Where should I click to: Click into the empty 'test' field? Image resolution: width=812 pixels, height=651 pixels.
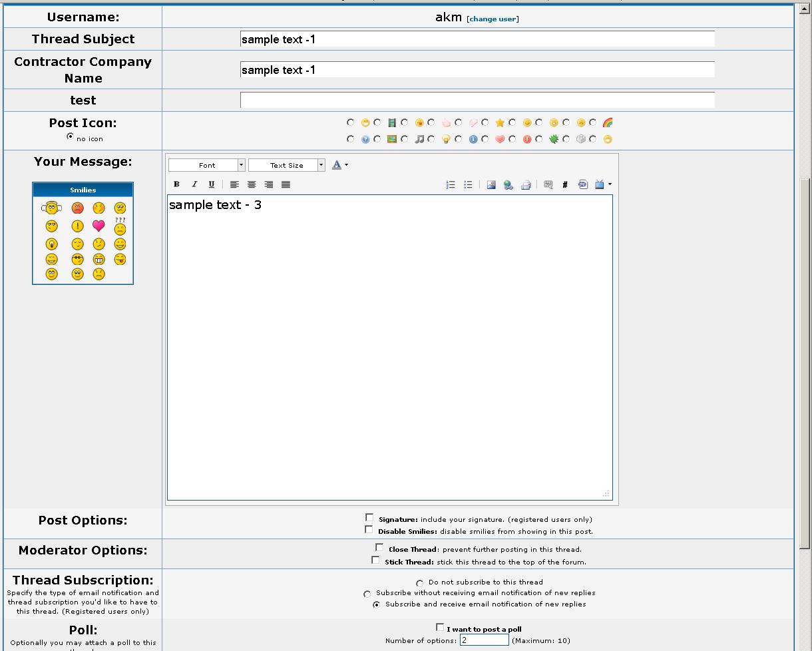tap(477, 100)
